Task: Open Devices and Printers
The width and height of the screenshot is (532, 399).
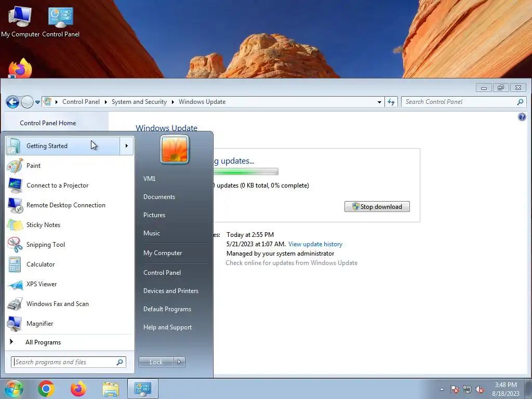Action: coord(171,291)
